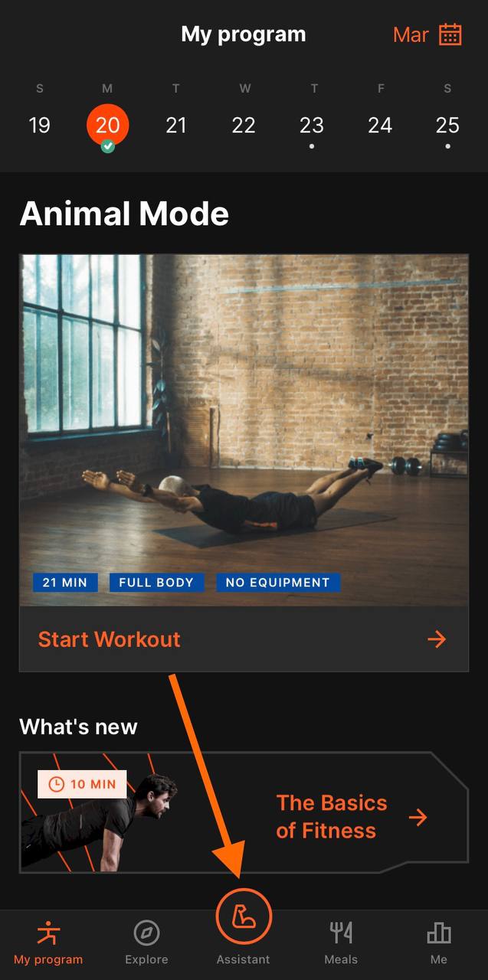Tap the My program stretching figure icon
The width and height of the screenshot is (488, 980).
(48, 933)
